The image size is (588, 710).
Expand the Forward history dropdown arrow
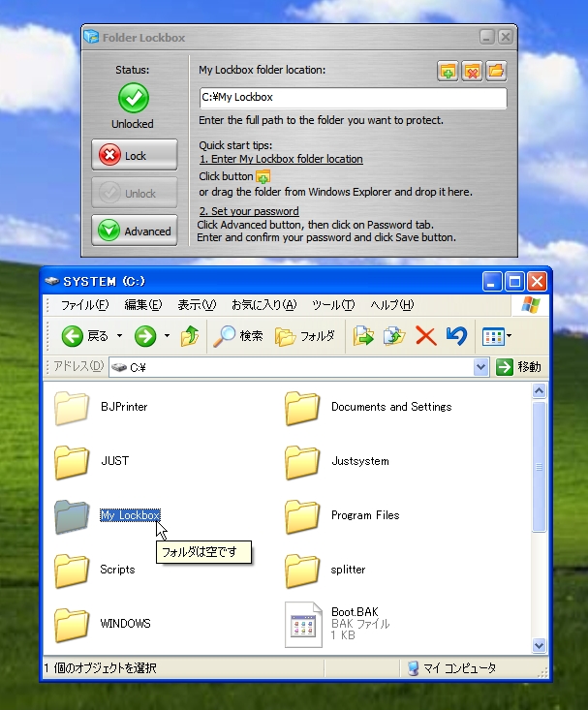pyautogui.click(x=168, y=336)
